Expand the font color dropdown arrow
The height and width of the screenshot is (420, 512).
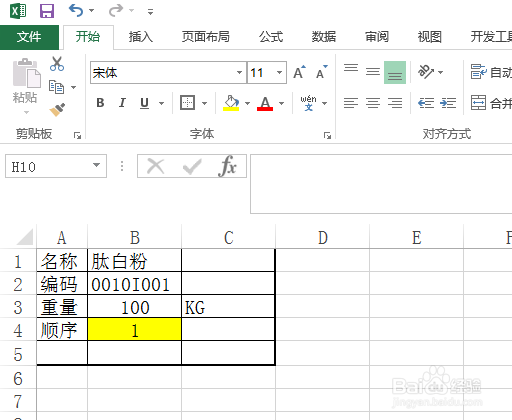281,103
